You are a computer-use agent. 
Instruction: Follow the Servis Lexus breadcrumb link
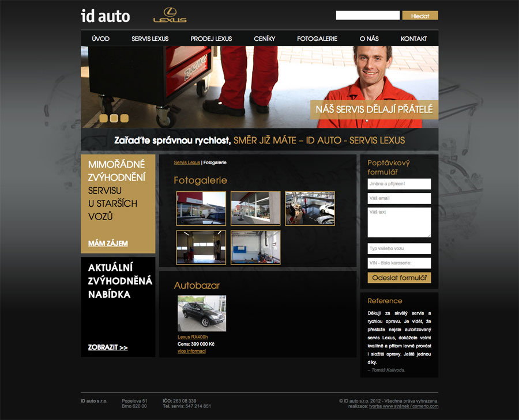[x=187, y=162]
